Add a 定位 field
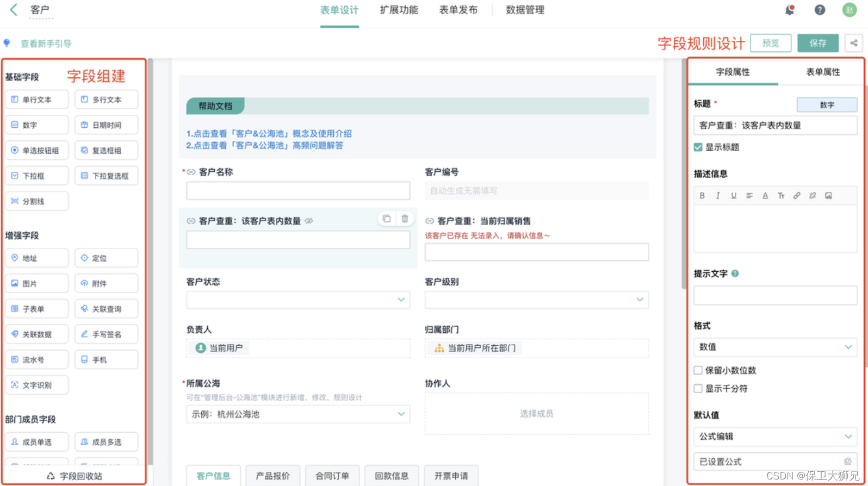868x486 pixels. click(x=107, y=258)
